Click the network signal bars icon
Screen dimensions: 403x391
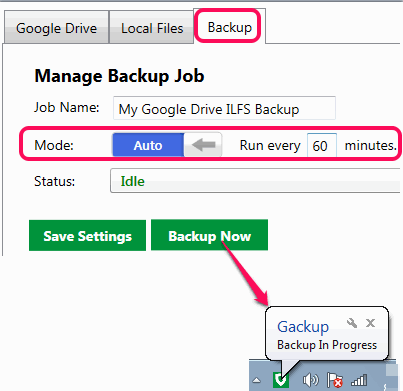point(359,380)
